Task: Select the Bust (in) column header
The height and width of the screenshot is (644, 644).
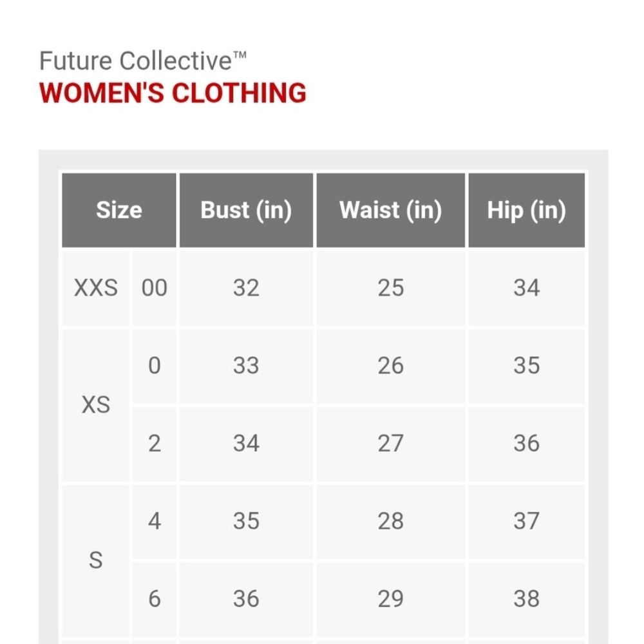Action: (246, 210)
